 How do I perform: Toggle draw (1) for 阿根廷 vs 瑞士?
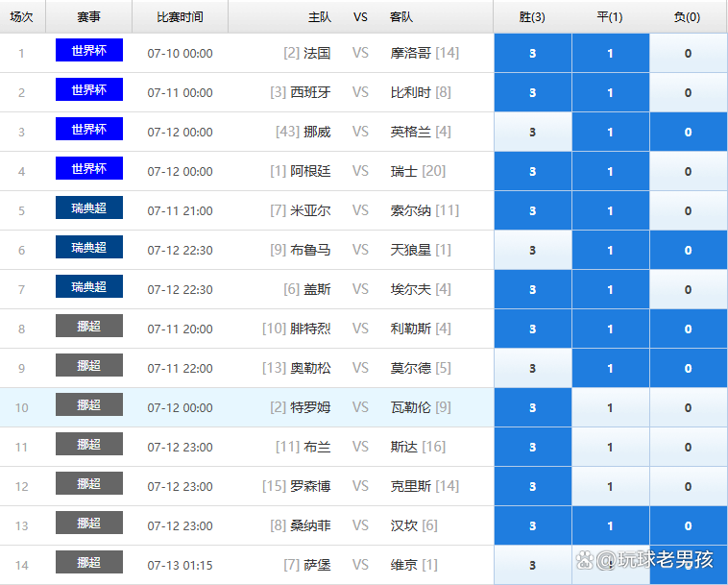611,171
